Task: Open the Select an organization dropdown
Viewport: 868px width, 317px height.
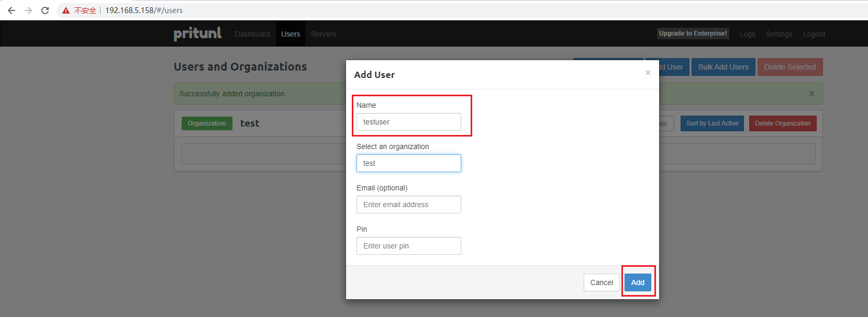Action: [408, 163]
